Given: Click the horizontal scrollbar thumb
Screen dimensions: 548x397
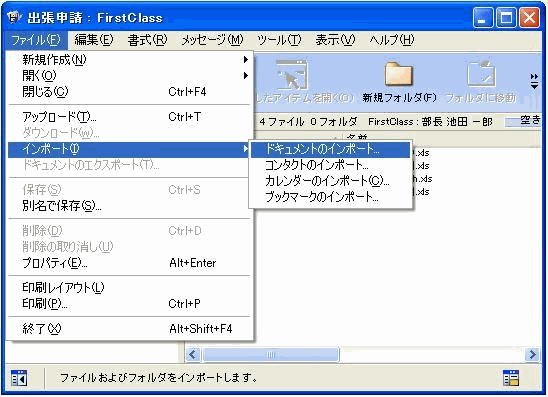Looking at the screenshot, I should tap(271, 355).
